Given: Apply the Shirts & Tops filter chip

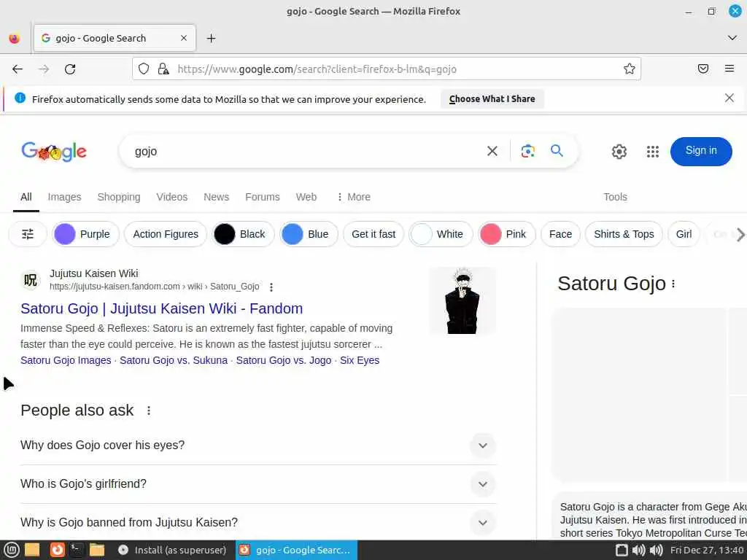Looking at the screenshot, I should click(624, 234).
